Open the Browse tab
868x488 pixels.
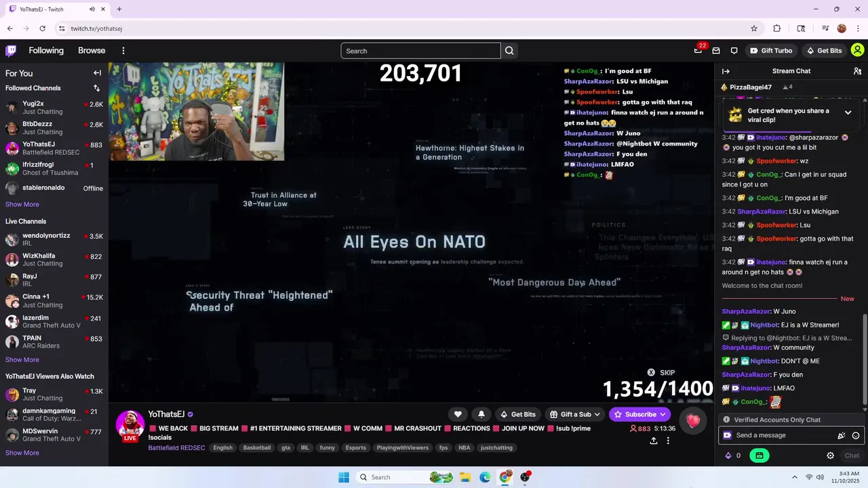92,51
